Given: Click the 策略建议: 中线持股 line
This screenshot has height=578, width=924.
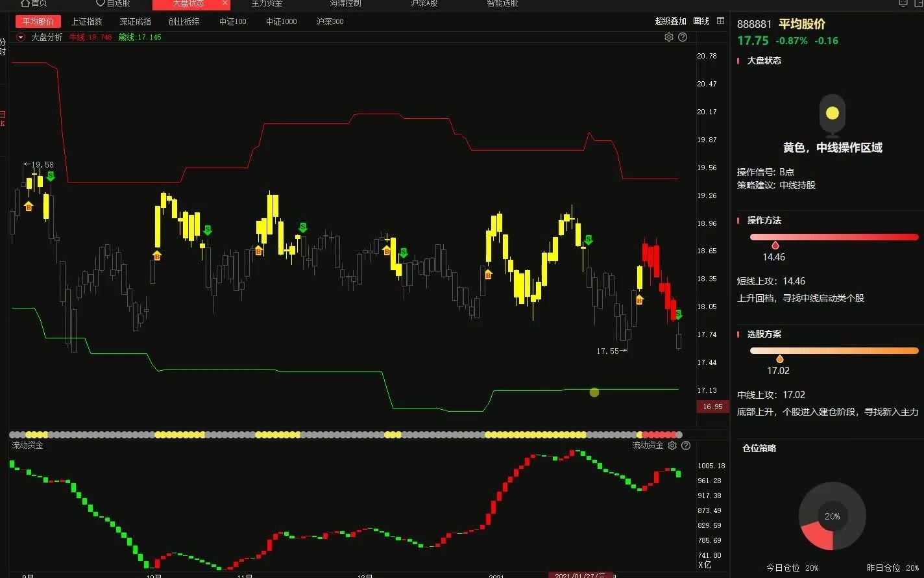Looking at the screenshot, I should (776, 185).
